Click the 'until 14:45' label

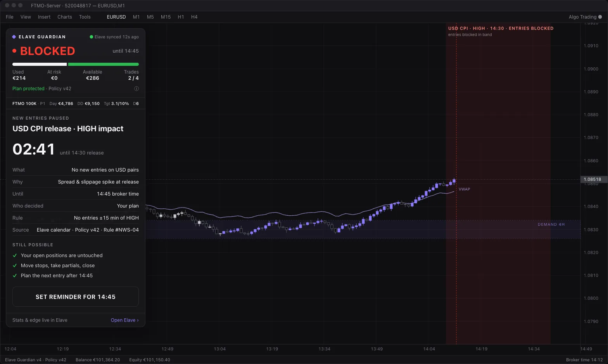126,51
